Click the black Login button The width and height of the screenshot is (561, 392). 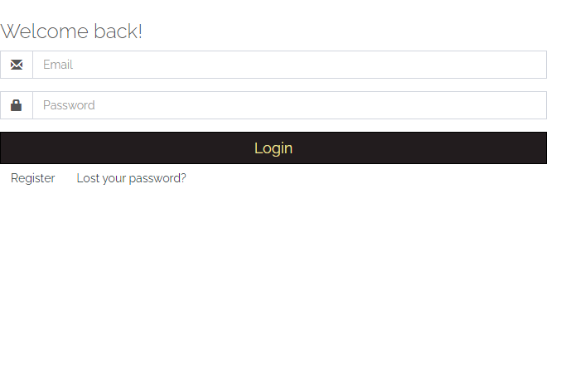tap(273, 148)
